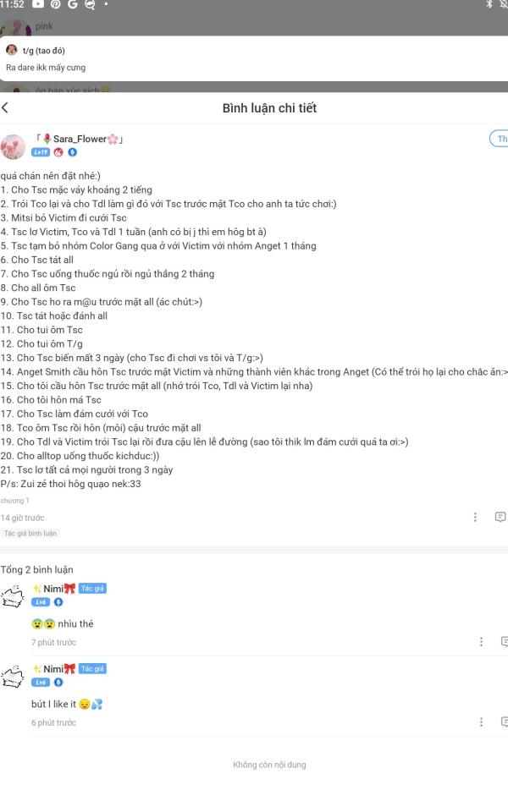508x812 pixels.
Task: Open more options on Sara_Flower's comment
Action: [x=475, y=517]
